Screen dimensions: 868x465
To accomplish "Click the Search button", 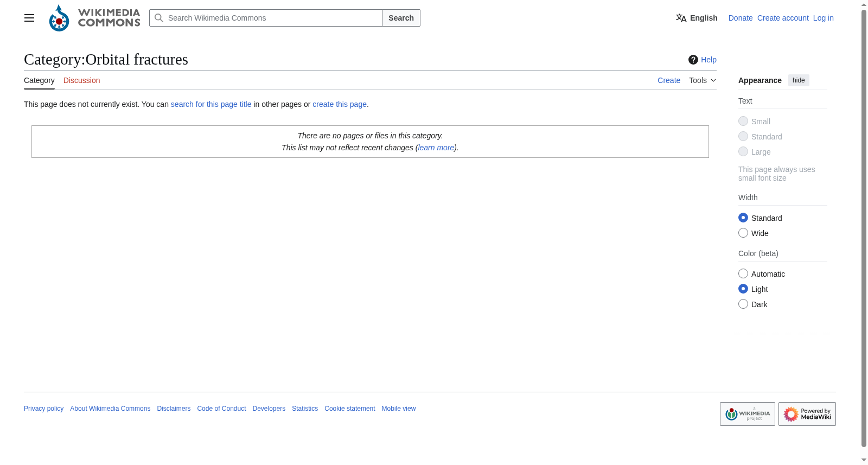I will pos(401,18).
